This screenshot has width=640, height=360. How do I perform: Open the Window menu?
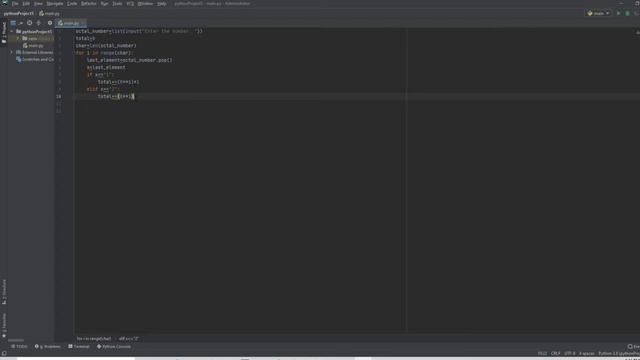click(x=145, y=4)
